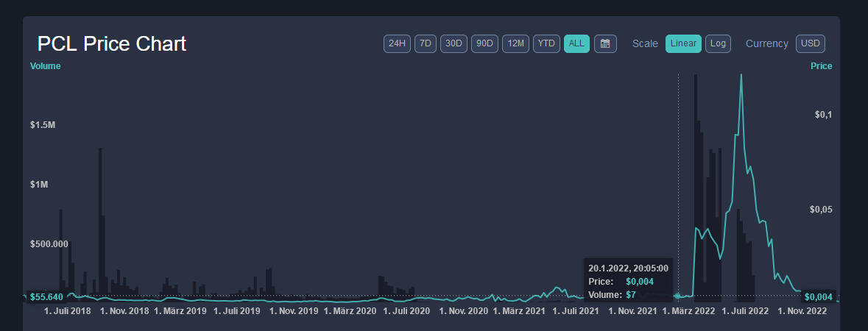Switch chart to 30D range
The width and height of the screenshot is (868, 331).
click(x=454, y=43)
